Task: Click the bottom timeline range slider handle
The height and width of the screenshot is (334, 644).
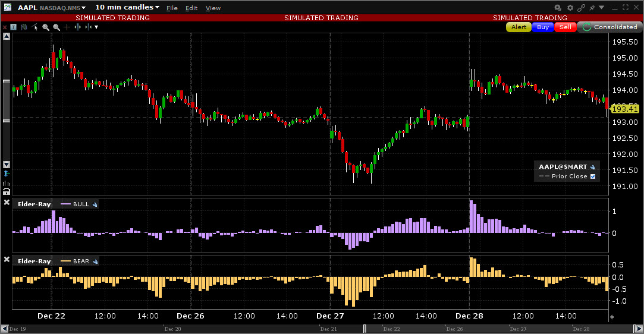Action: click(365, 329)
